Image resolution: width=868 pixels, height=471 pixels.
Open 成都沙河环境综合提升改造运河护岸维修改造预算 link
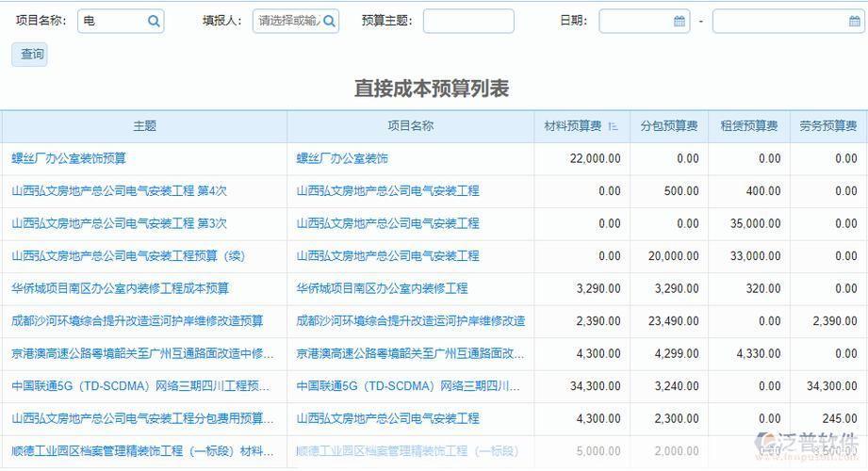(138, 321)
